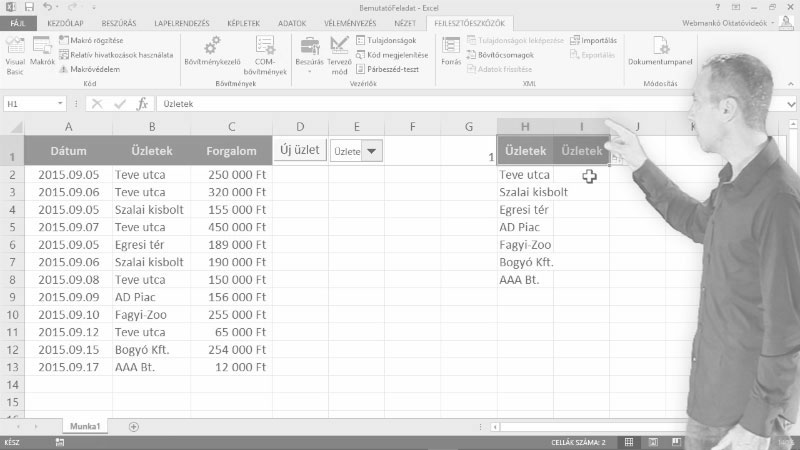
Task: Open the XML Forrás pane
Action: pyautogui.click(x=451, y=51)
